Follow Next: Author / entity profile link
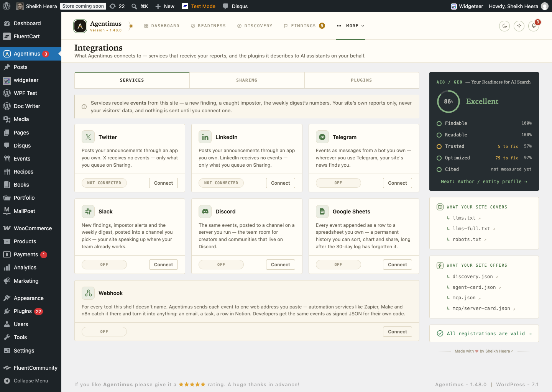 484,182
